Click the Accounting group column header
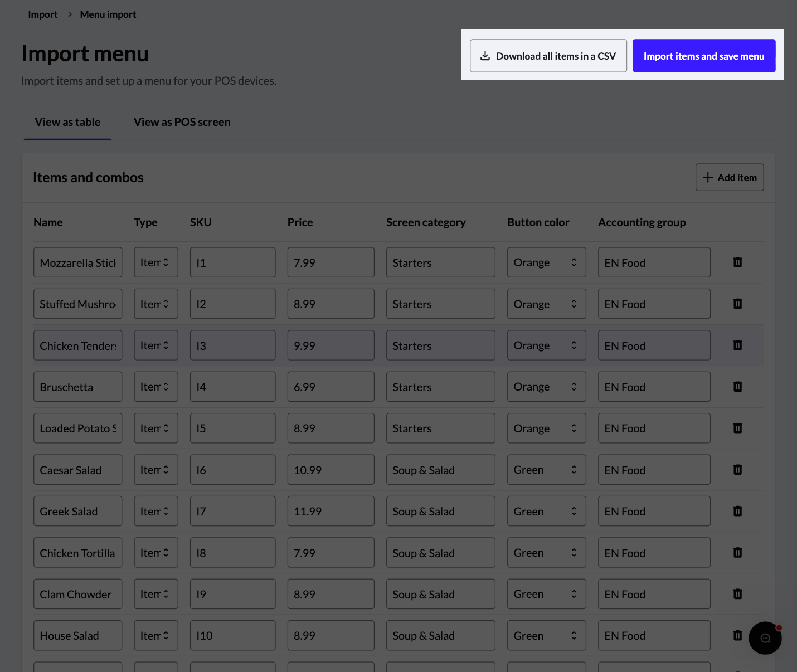Screen dimensions: 797x672 click(x=642, y=222)
